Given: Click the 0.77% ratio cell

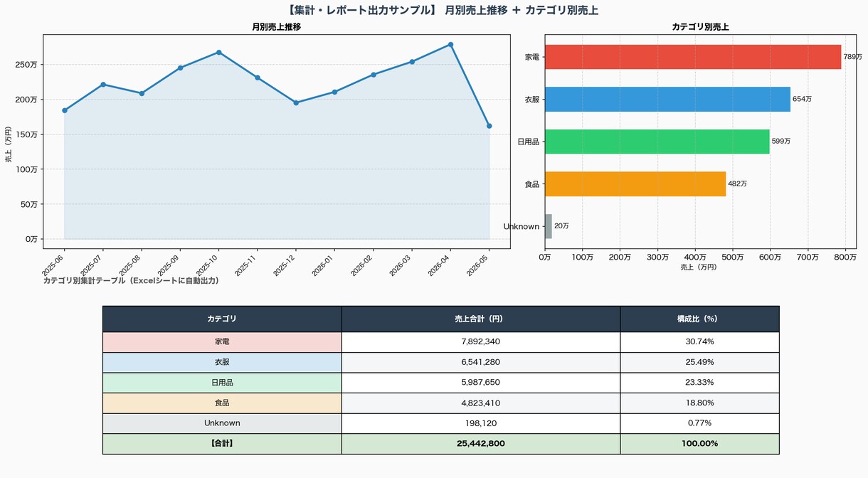Looking at the screenshot, I should (700, 423).
